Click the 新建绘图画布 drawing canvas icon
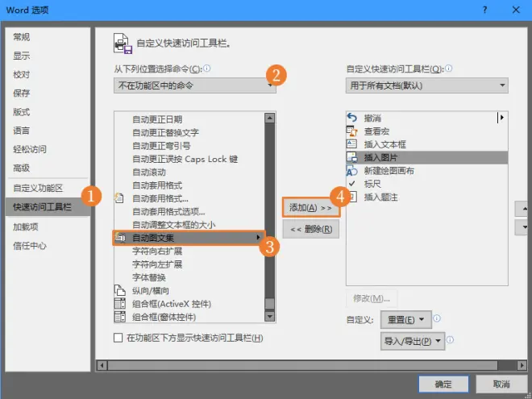The image size is (532, 399). (x=351, y=170)
